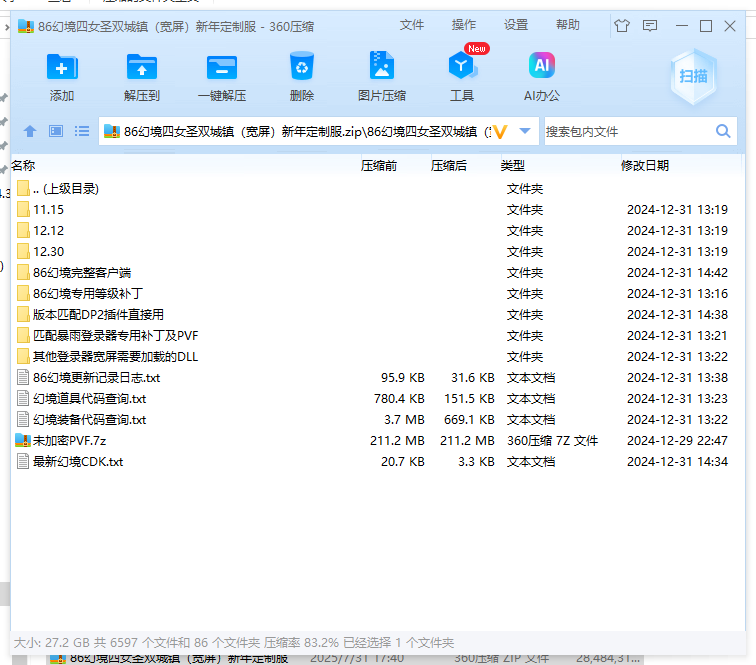Click the folder icon of 86幻境完整客户端

pyautogui.click(x=23, y=272)
